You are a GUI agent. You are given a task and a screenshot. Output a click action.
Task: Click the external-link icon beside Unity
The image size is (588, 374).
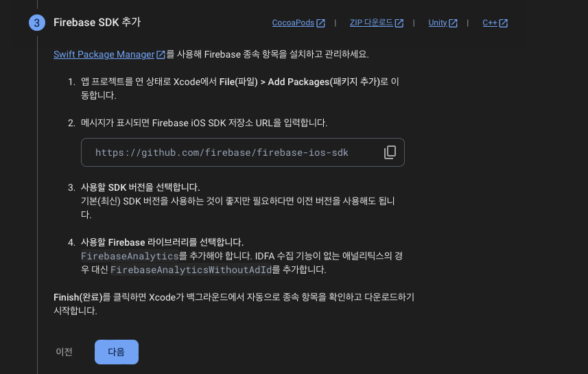pos(453,23)
